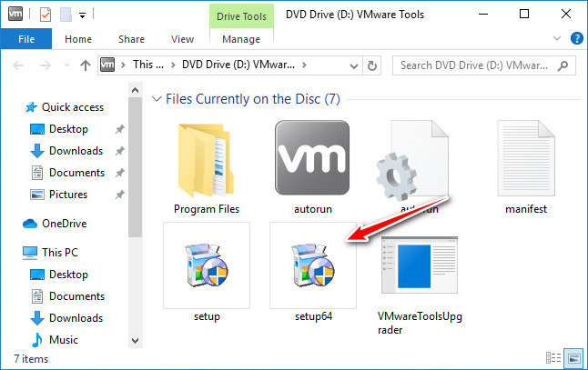Switch to the Home ribbon tab
Image resolution: width=588 pixels, height=370 pixels.
point(78,39)
